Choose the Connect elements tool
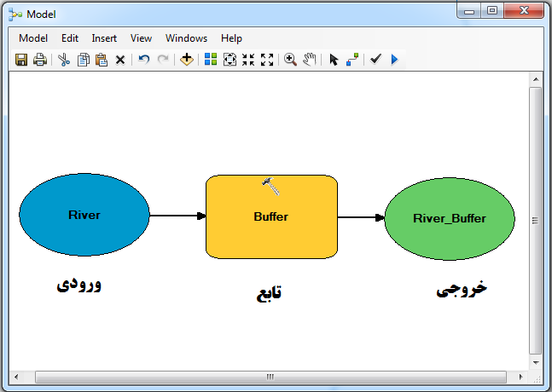This screenshot has width=552, height=392. (352, 60)
